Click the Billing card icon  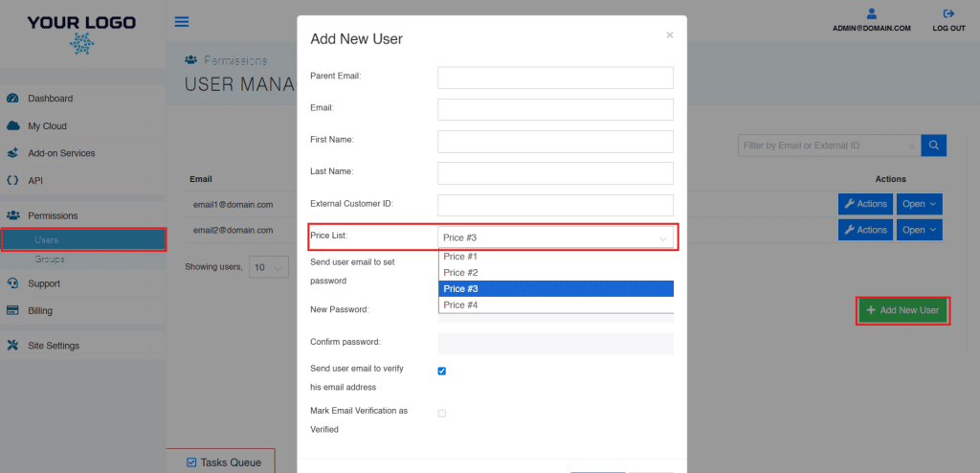coord(12,310)
